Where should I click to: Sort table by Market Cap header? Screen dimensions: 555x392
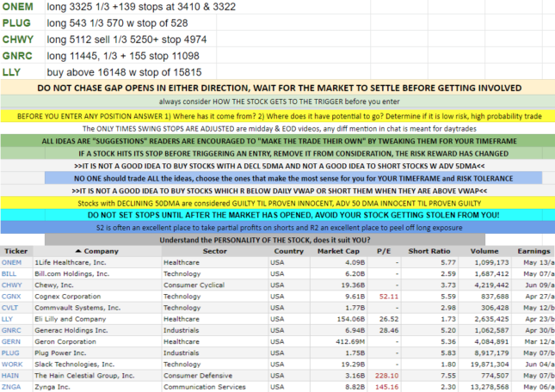coord(338,251)
